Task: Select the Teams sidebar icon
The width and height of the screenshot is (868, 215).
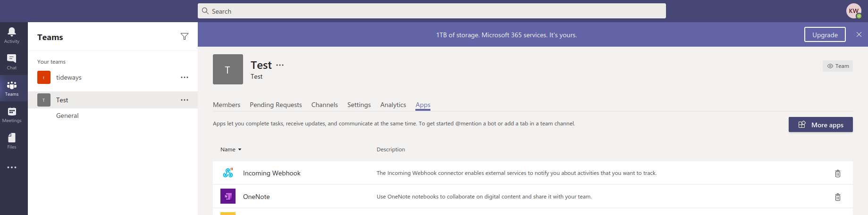Action: (x=12, y=88)
